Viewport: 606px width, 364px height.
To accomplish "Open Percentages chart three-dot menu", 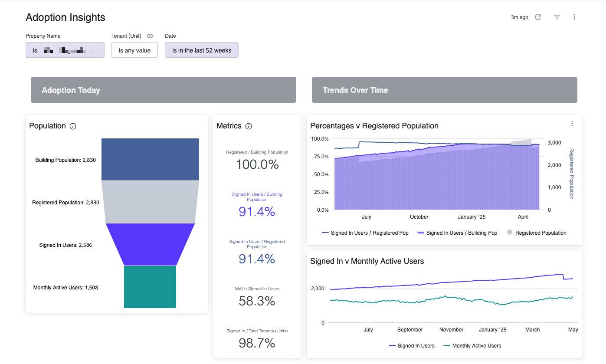I will 572,124.
